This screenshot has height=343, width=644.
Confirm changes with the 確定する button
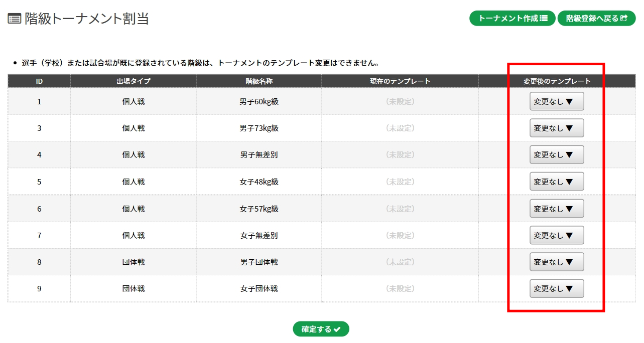[x=321, y=329]
